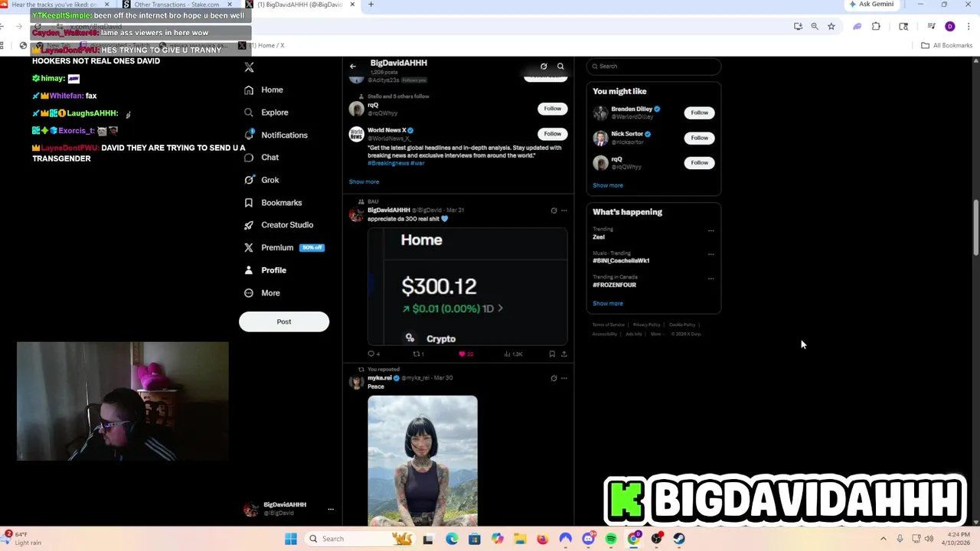Open the #Breakingnews #war hashtag link
The image size is (980, 551).
[x=396, y=163]
